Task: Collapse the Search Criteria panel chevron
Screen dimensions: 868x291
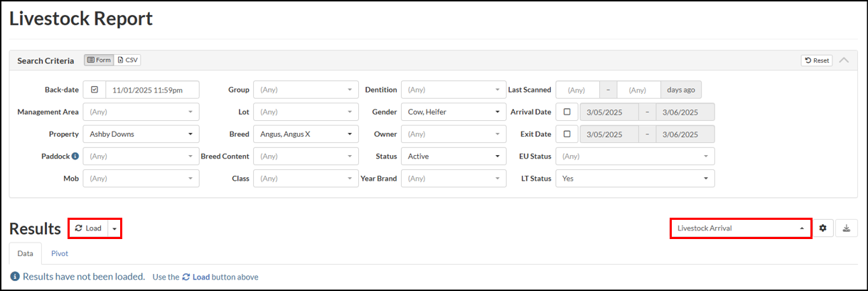Action: pos(844,60)
